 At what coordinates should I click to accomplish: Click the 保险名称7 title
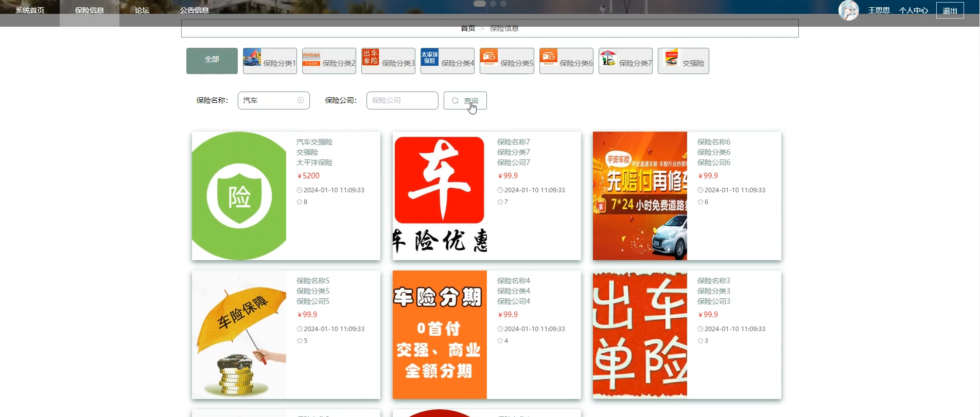click(513, 142)
